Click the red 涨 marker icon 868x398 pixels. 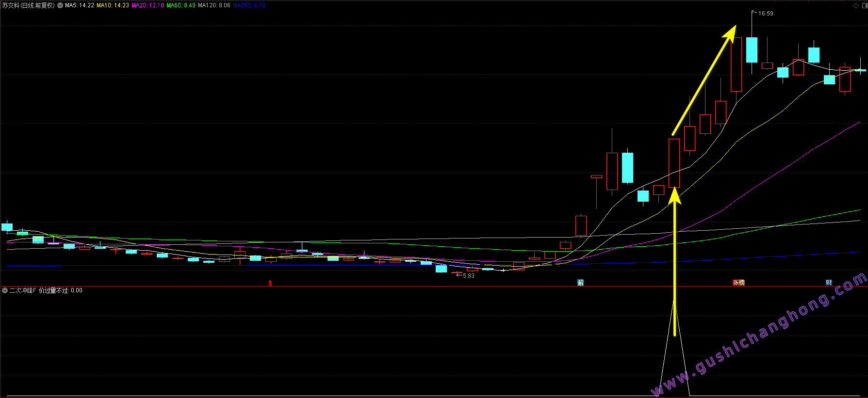(736, 283)
